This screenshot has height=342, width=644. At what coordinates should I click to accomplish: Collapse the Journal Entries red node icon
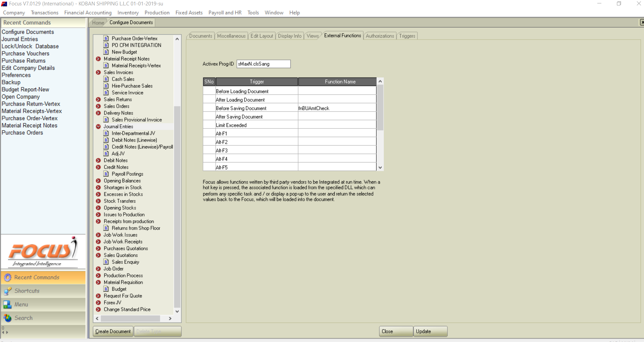point(98,127)
